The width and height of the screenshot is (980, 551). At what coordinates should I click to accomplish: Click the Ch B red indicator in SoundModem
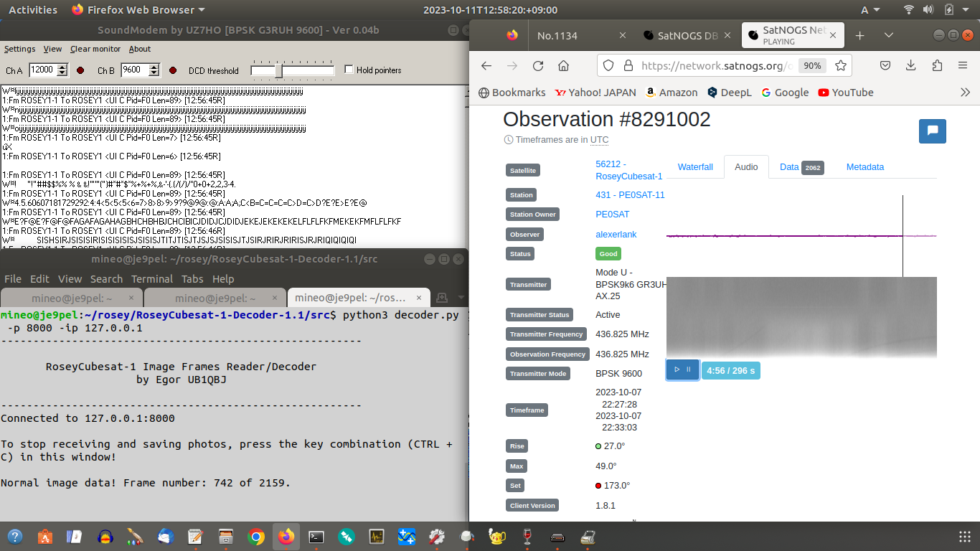pyautogui.click(x=173, y=70)
